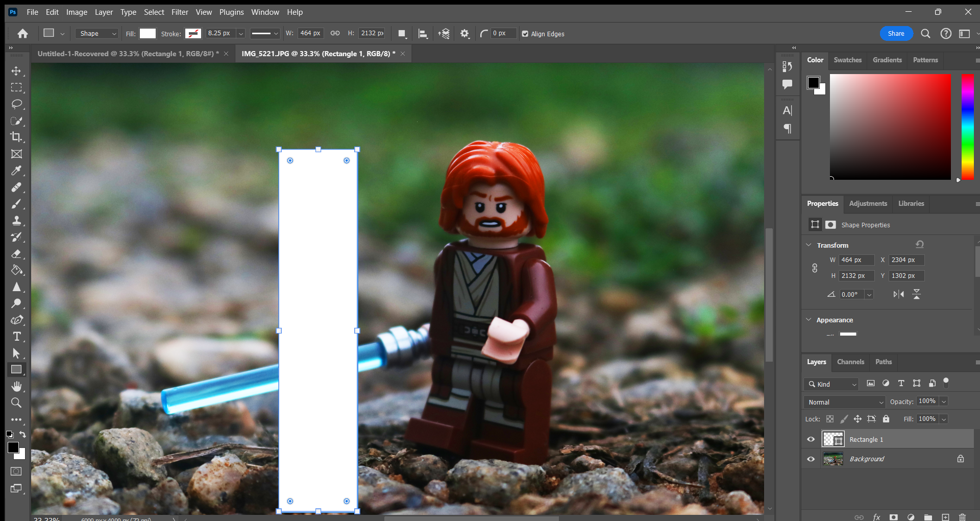Open the blend mode Normal dropdown
Image resolution: width=980 pixels, height=521 pixels.
click(x=844, y=402)
